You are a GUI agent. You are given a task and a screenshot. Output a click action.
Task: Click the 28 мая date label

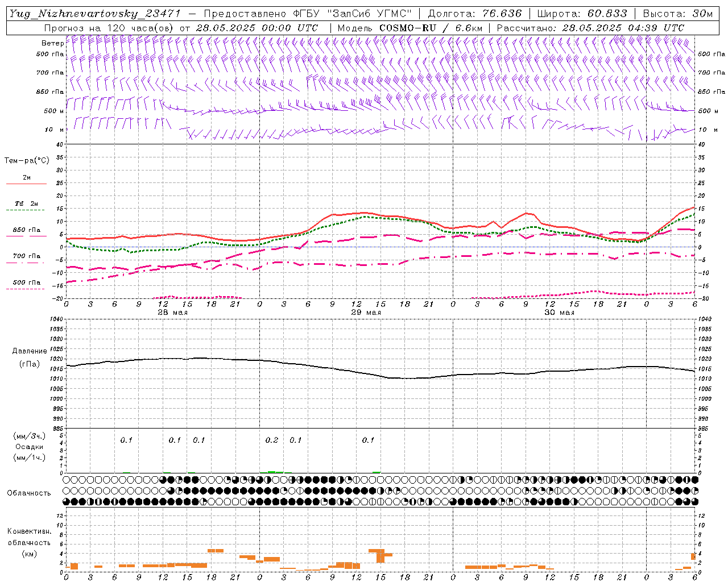tap(172, 313)
